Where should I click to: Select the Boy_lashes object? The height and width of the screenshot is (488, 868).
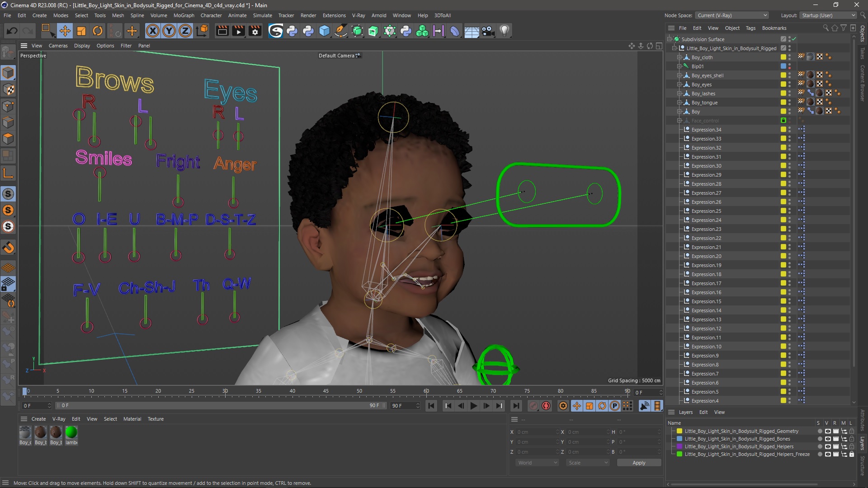click(703, 94)
